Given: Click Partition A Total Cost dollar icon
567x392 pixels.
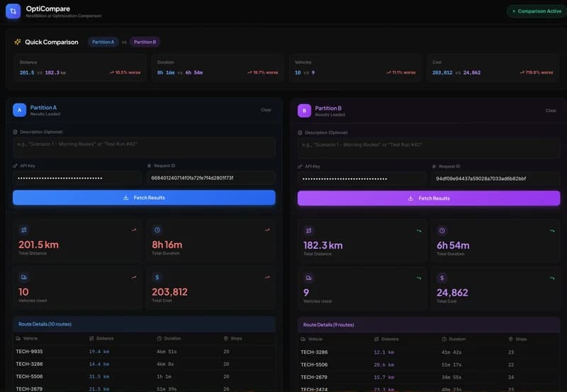Looking at the screenshot, I should [x=157, y=278].
